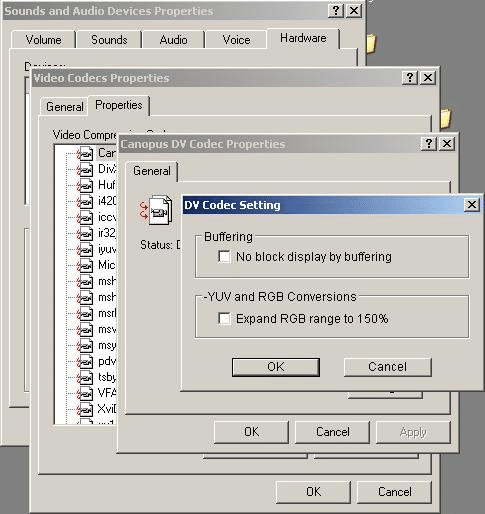485x514 pixels.
Task: Click the Canopus codec icon in list
Action: [x=85, y=154]
